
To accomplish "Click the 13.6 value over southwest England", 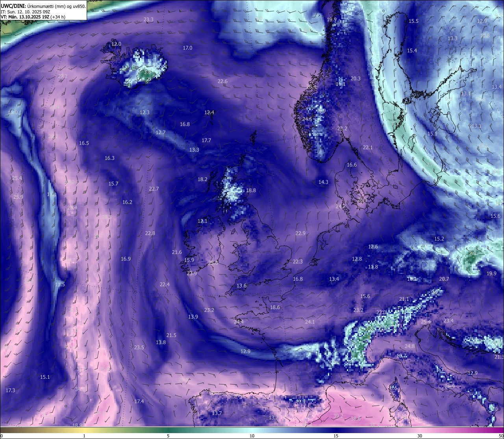I will (x=241, y=286).
